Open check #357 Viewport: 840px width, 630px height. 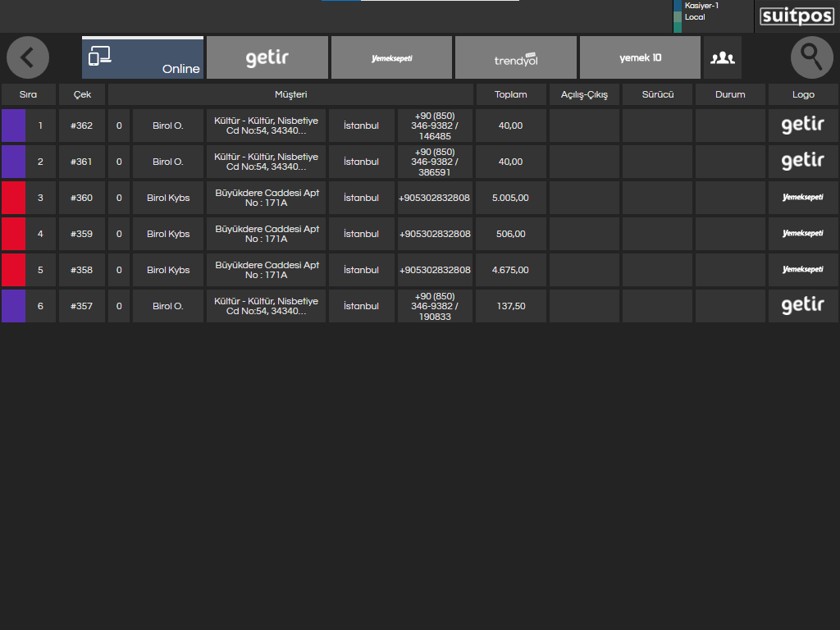(x=81, y=306)
